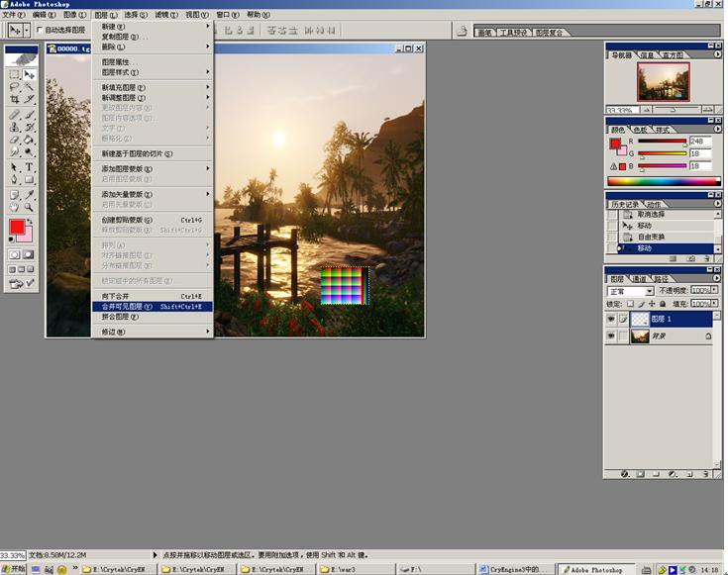This screenshot has width=728, height=575.
Task: Select the Move tool in the toolbox
Action: point(30,74)
